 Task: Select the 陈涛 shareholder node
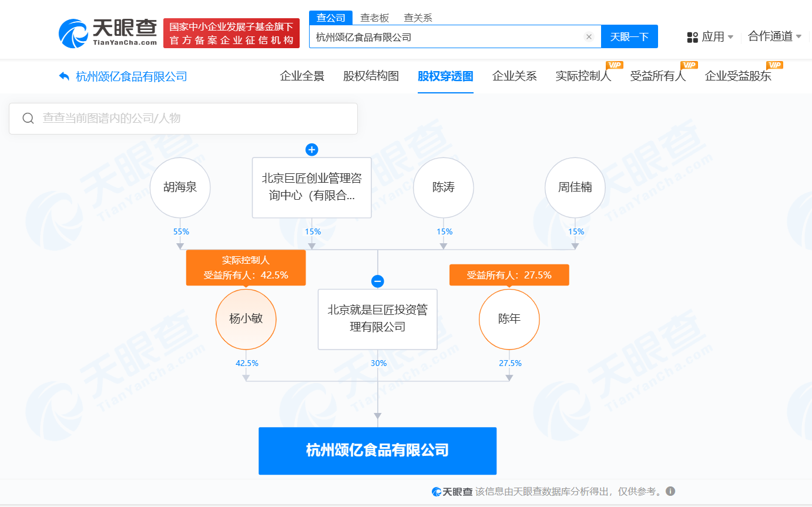444,187
